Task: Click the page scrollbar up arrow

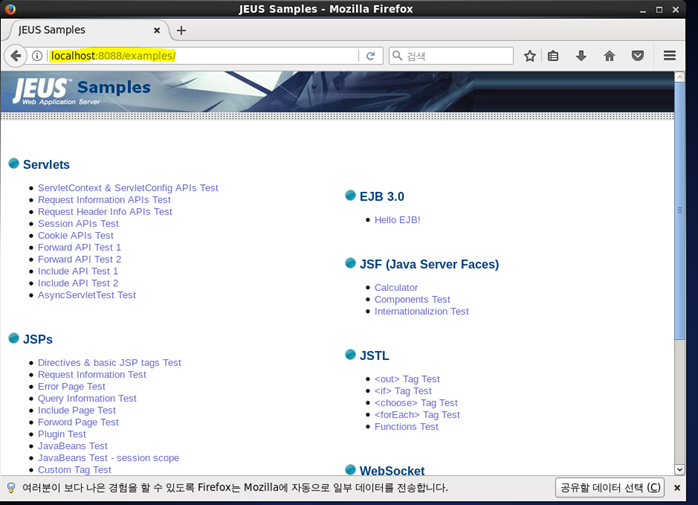Action: coord(679,77)
